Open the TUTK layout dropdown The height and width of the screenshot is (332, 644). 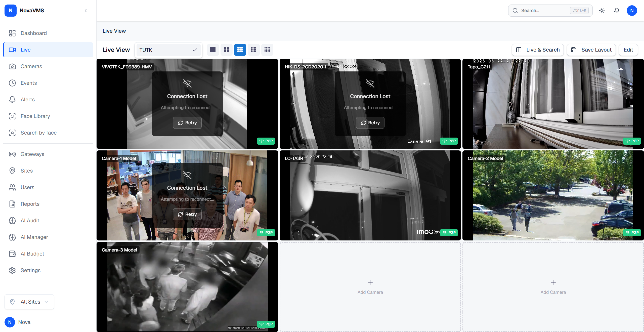tap(168, 50)
